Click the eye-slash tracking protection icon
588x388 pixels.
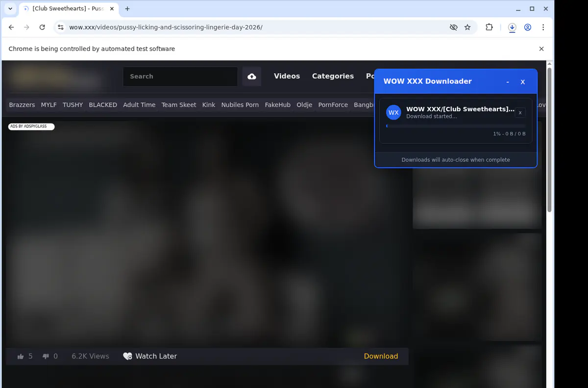454,27
